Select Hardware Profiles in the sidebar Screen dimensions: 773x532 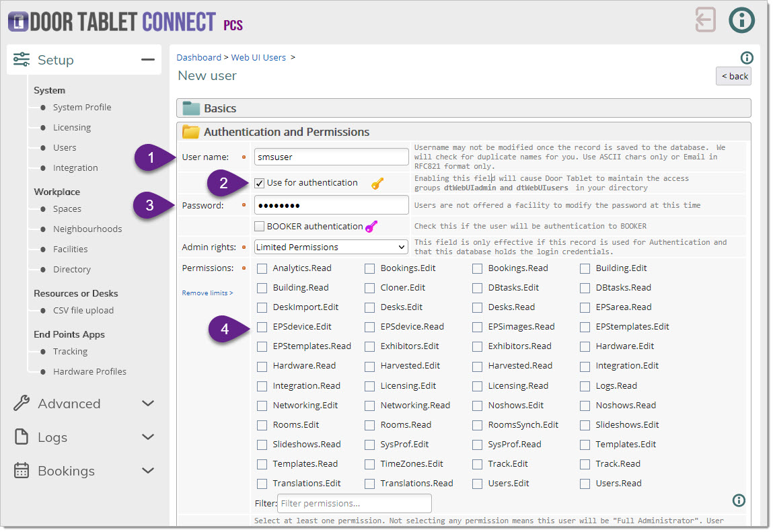click(x=89, y=371)
